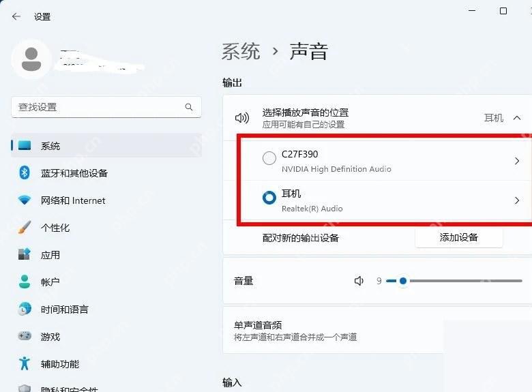Open 系统 in the sidebar
Image resolution: width=532 pixels, height=392 pixels.
click(106, 145)
